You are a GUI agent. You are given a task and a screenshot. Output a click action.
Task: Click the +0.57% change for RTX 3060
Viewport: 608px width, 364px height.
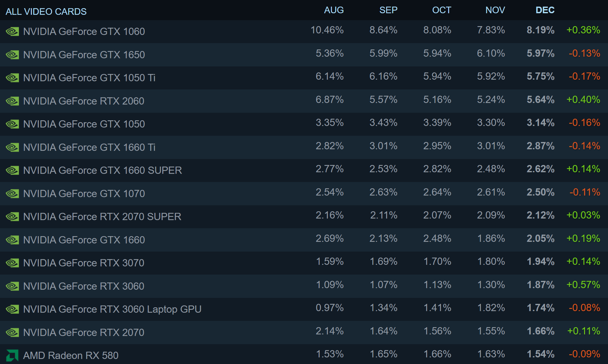pyautogui.click(x=583, y=285)
